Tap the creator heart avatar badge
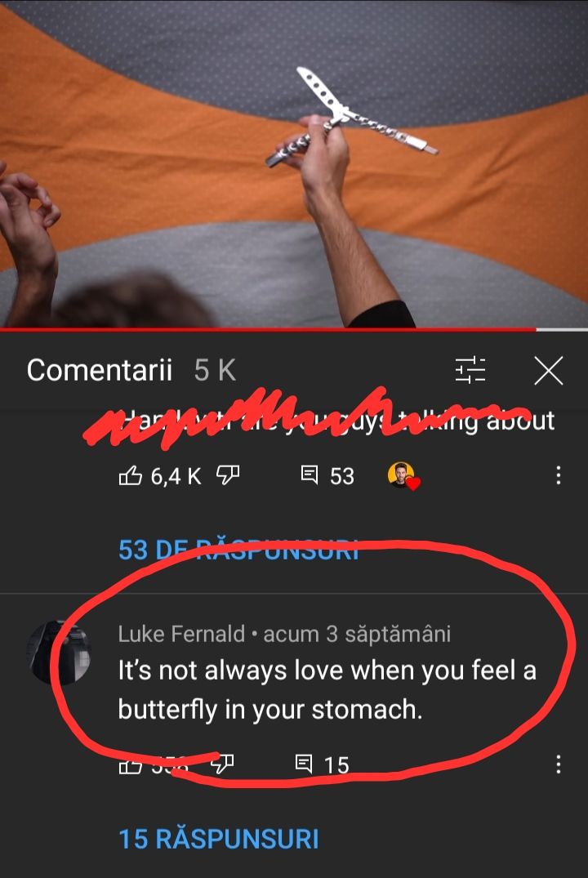Image resolution: width=588 pixels, height=878 pixels. [x=403, y=476]
